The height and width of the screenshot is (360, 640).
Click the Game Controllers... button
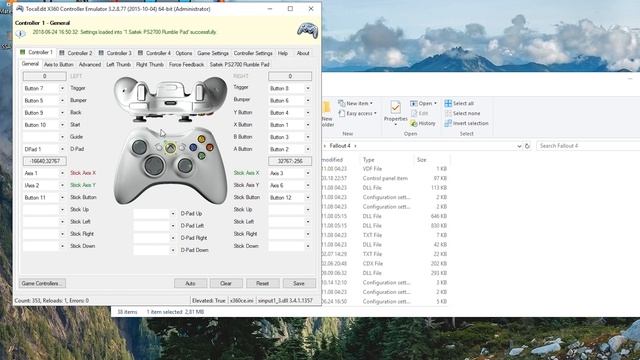pos(42,283)
